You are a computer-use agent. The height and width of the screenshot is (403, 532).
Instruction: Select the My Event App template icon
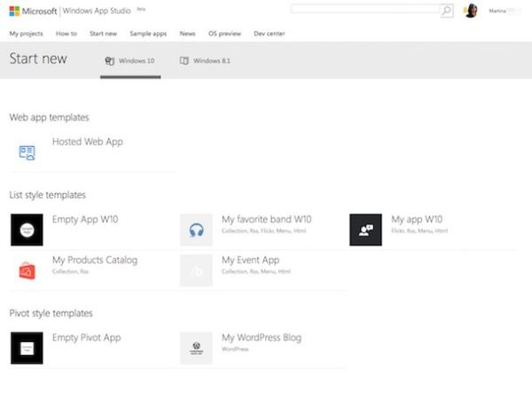(x=196, y=270)
